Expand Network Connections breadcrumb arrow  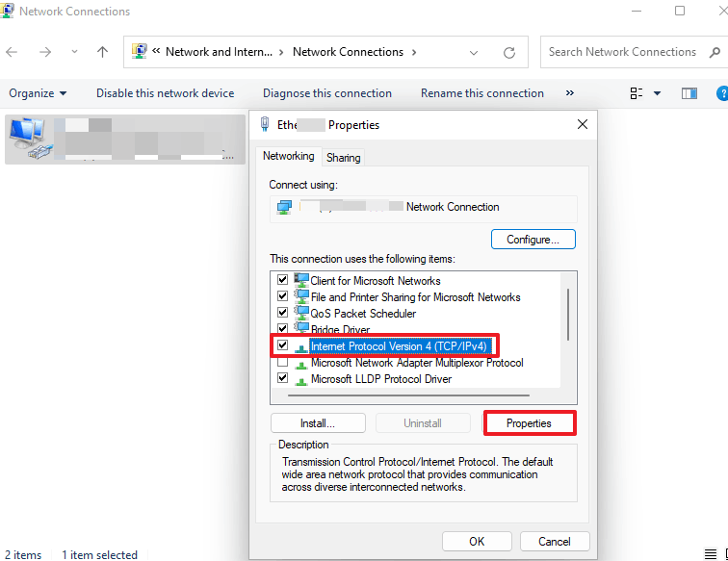coord(414,52)
